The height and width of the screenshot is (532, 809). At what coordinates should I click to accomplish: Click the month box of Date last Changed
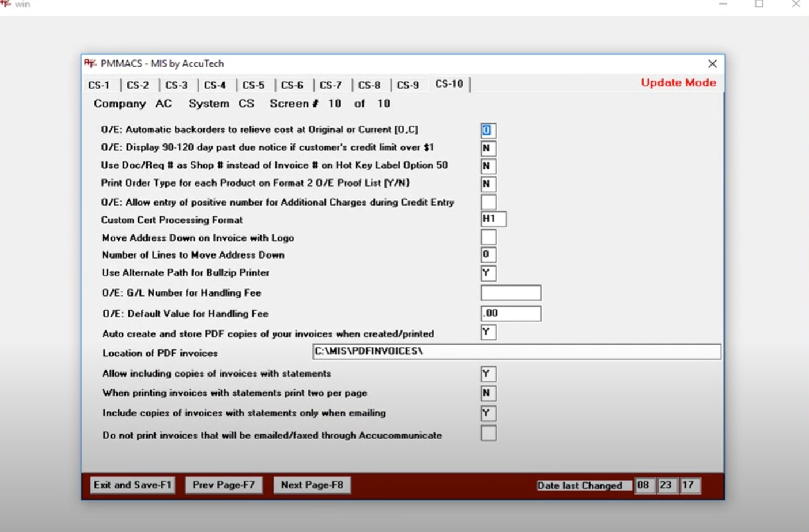coord(644,485)
